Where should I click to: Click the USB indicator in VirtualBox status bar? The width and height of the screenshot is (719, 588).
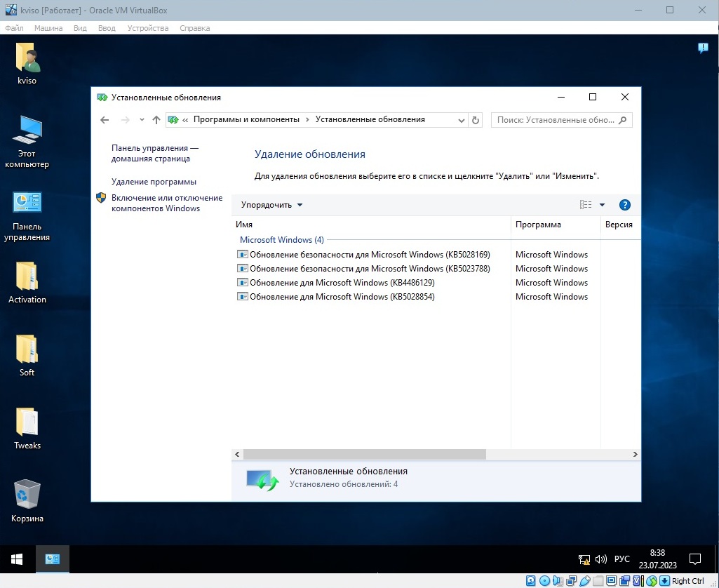pos(584,581)
